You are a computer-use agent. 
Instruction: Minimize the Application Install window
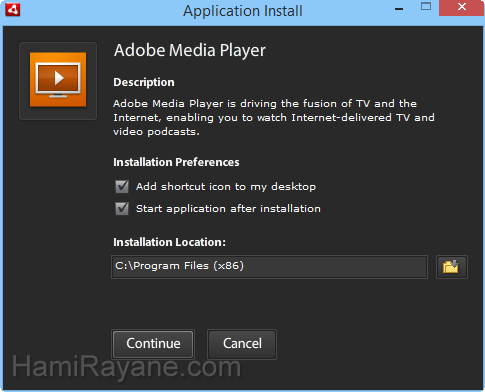(399, 8)
